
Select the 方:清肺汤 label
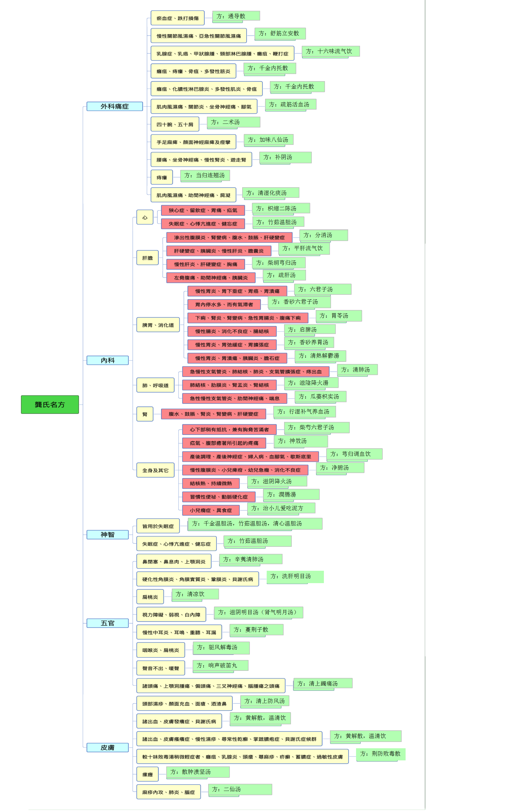coord(357,370)
